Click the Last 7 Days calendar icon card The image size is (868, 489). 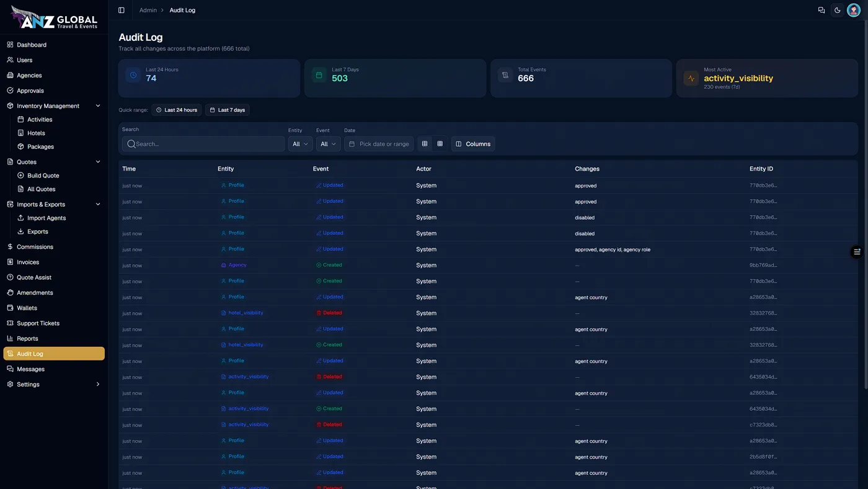pos(319,75)
